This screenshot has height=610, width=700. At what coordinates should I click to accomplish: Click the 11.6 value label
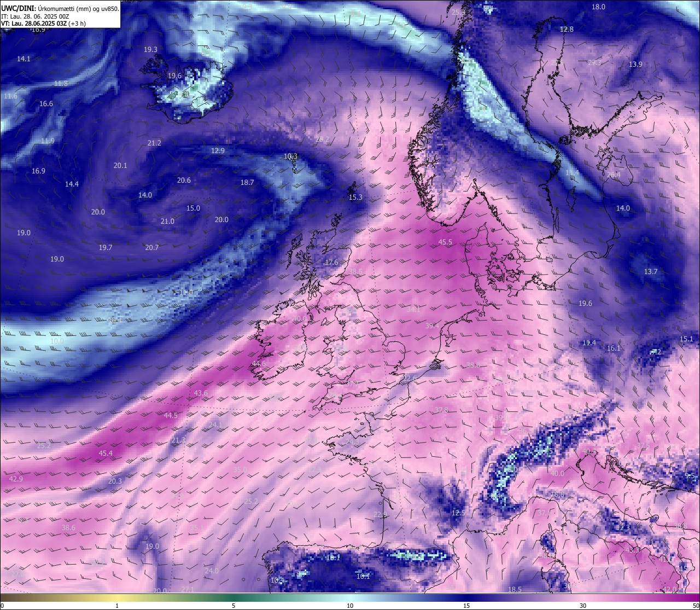click(10, 96)
